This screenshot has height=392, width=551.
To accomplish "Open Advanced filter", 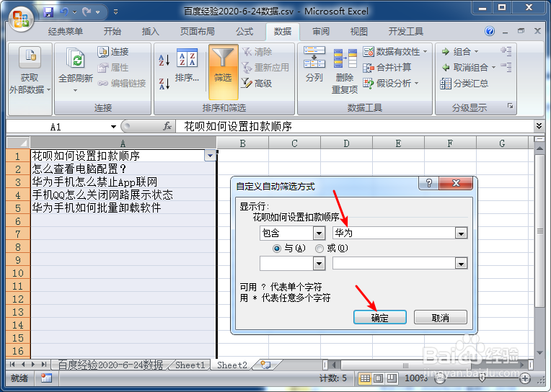I will 257,84.
